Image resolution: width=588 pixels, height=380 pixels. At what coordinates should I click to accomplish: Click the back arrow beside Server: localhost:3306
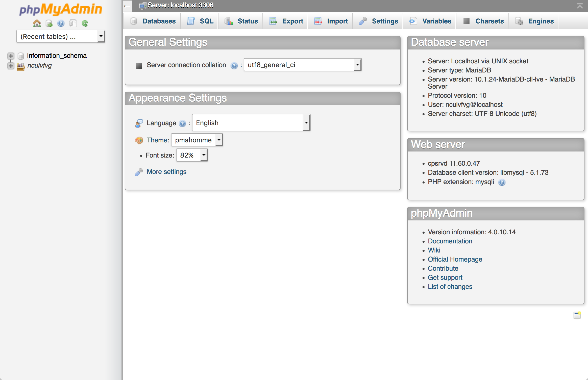(127, 6)
